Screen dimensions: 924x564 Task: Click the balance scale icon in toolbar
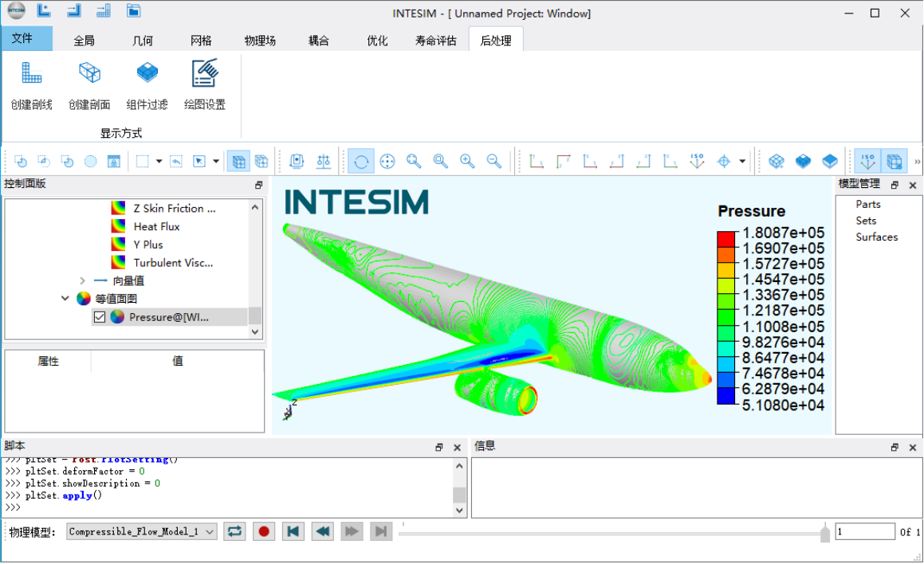coord(324,162)
